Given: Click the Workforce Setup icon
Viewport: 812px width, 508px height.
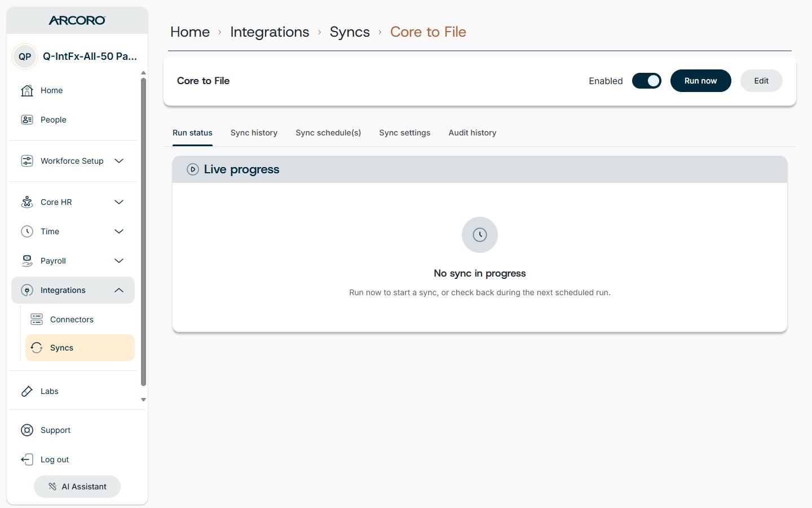Looking at the screenshot, I should point(27,161).
